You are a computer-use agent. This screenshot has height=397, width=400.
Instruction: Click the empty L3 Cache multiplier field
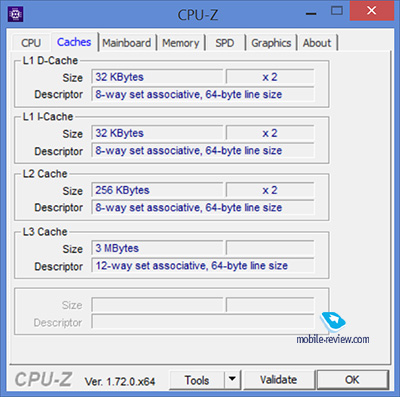[x=270, y=248]
